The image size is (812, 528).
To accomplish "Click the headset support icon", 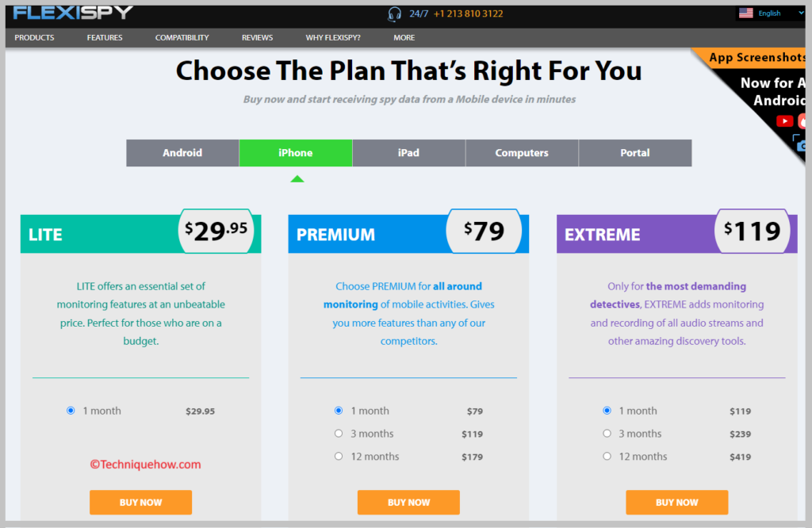I will point(395,14).
